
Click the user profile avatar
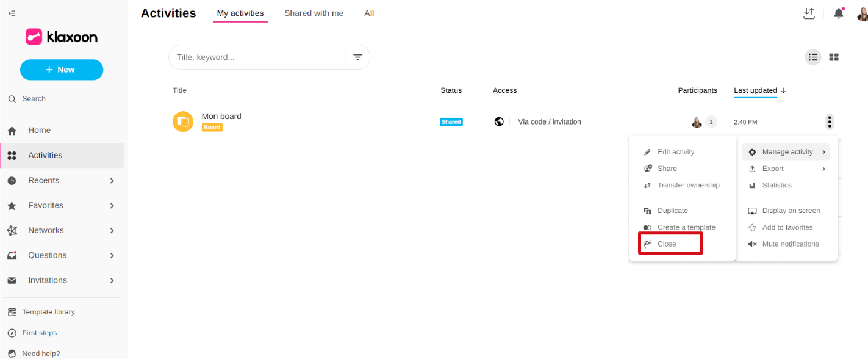pos(861,13)
